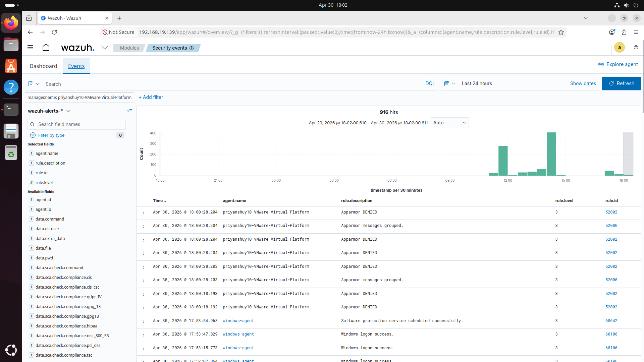Open the Wazuh hamburger navigation menu

click(30, 48)
